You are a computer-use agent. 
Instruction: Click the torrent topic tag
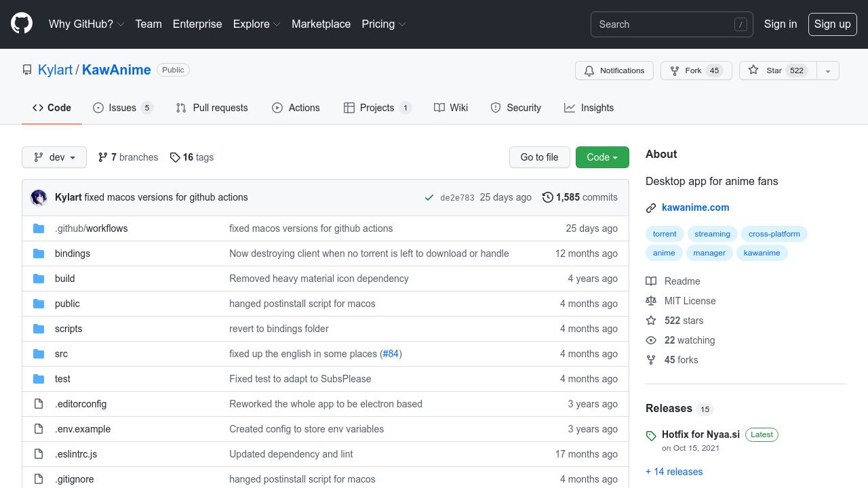pyautogui.click(x=665, y=234)
